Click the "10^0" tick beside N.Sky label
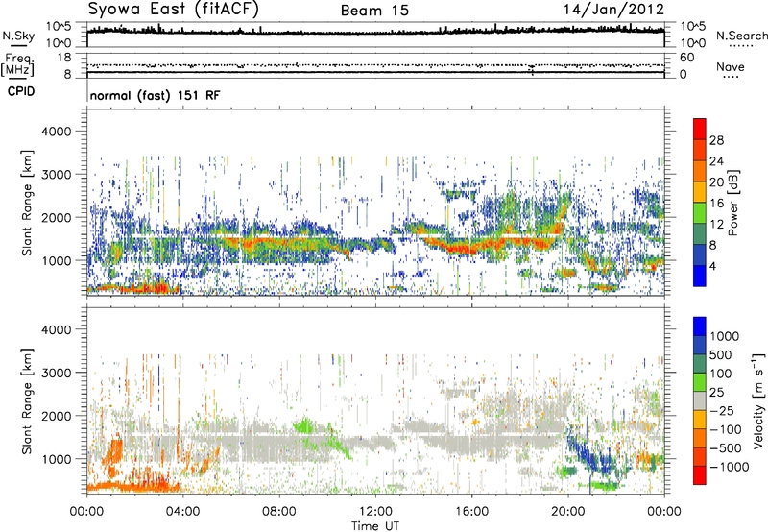 click(59, 43)
